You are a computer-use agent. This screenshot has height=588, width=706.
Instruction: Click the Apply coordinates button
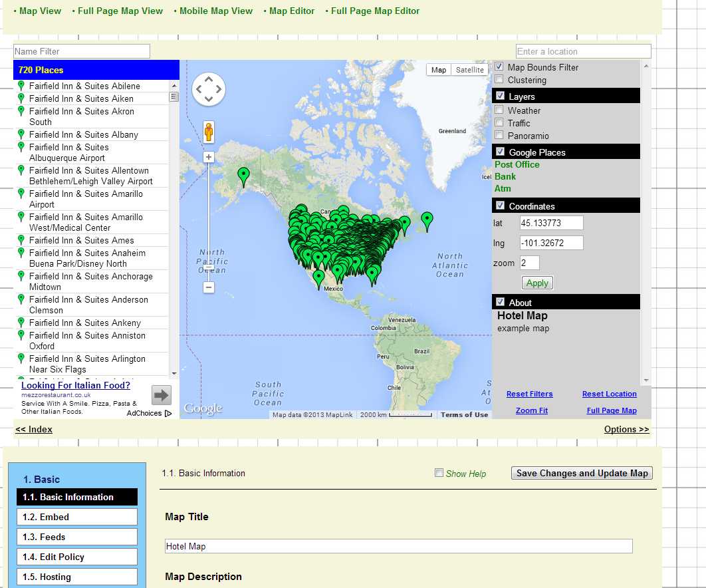coord(537,283)
